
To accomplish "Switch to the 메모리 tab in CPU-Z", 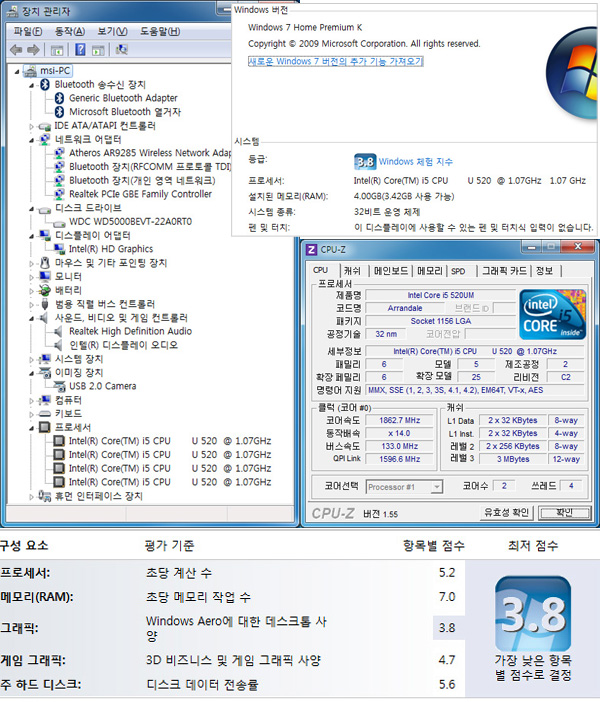I will pyautogui.click(x=429, y=271).
